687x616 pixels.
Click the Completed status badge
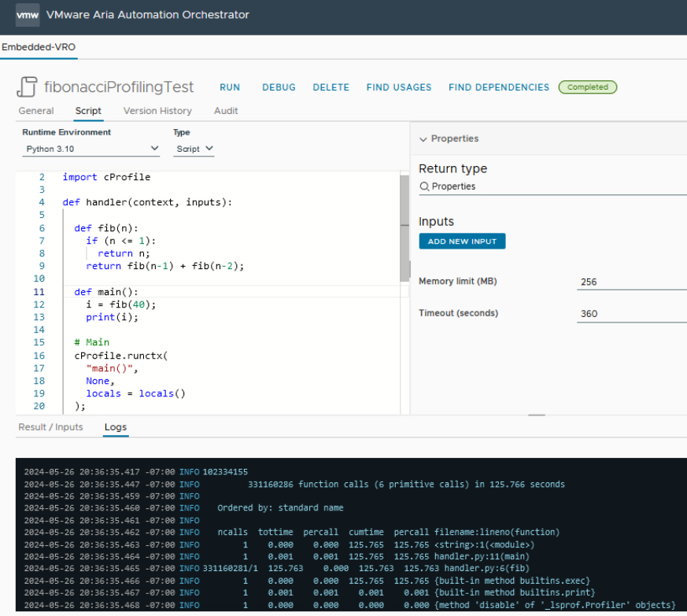[588, 87]
